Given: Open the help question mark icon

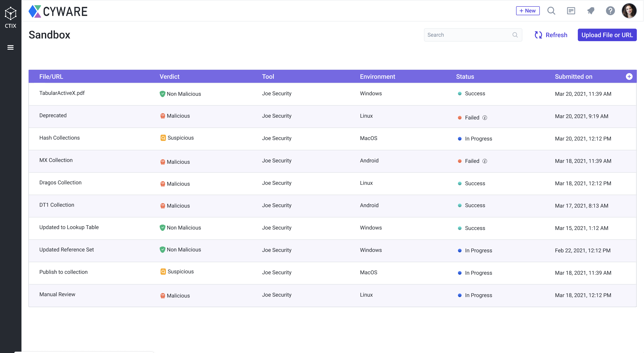Looking at the screenshot, I should point(610,11).
